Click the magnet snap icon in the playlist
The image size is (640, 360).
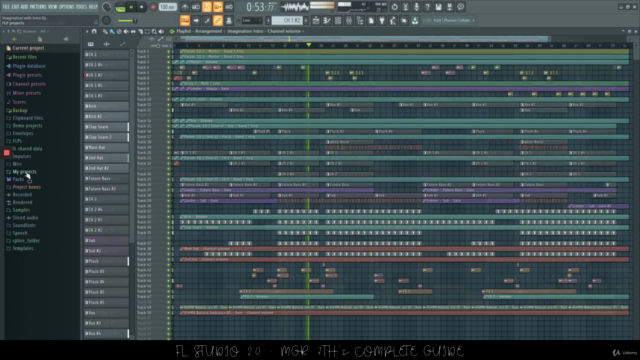click(94, 31)
